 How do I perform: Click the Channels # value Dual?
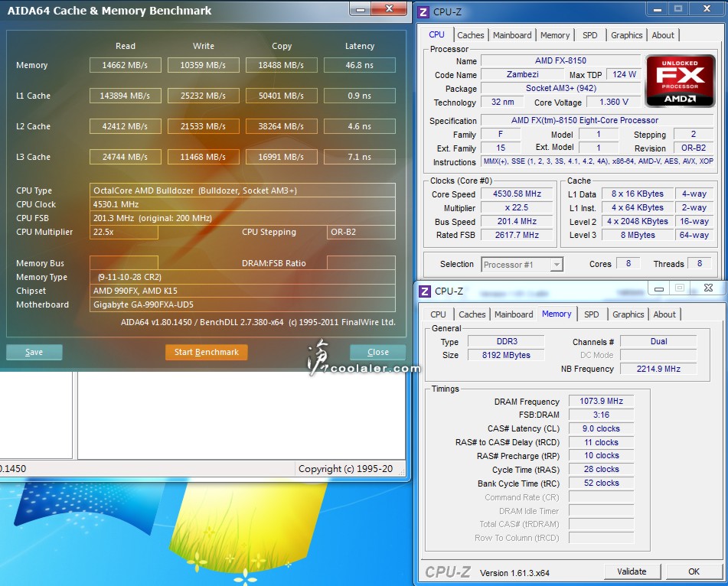click(658, 342)
